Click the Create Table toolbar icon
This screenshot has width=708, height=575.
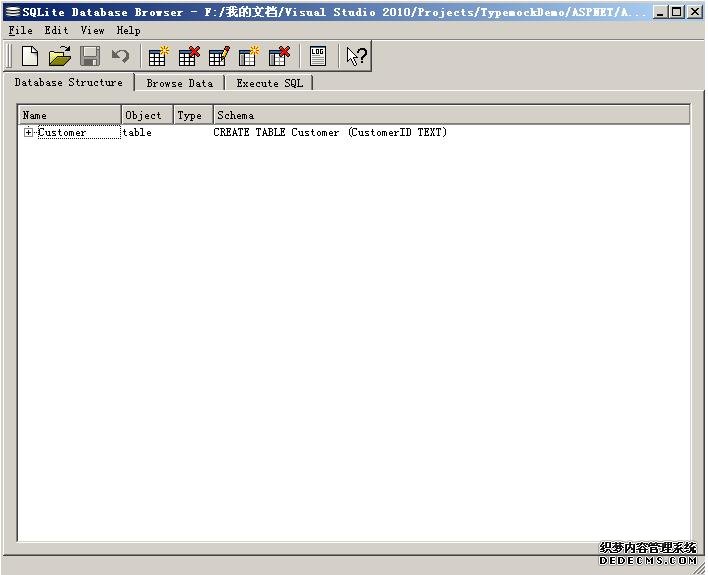click(x=158, y=57)
